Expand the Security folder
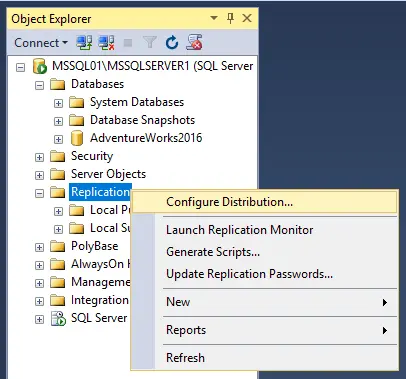The image size is (406, 379). point(39,157)
